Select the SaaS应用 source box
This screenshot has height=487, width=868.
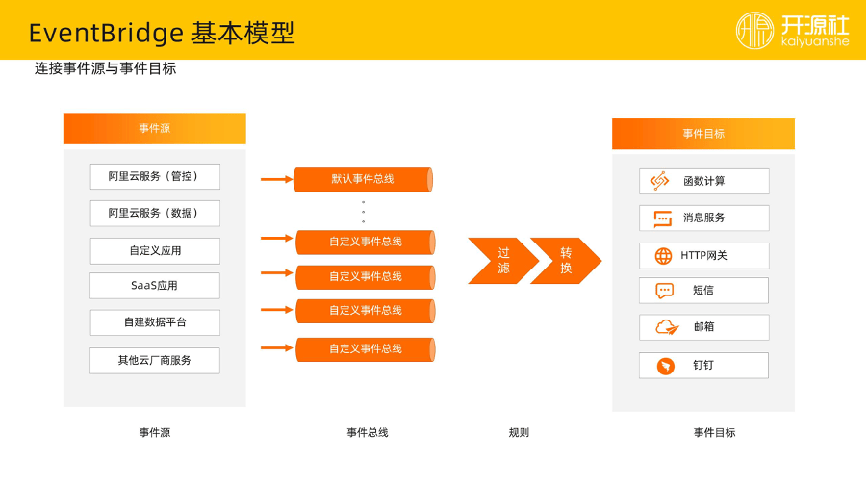155,286
